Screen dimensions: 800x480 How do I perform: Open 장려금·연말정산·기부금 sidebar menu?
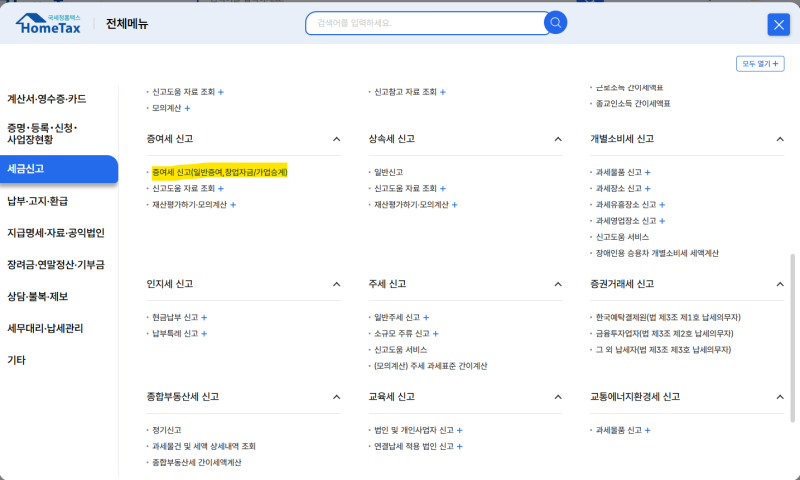(56, 265)
